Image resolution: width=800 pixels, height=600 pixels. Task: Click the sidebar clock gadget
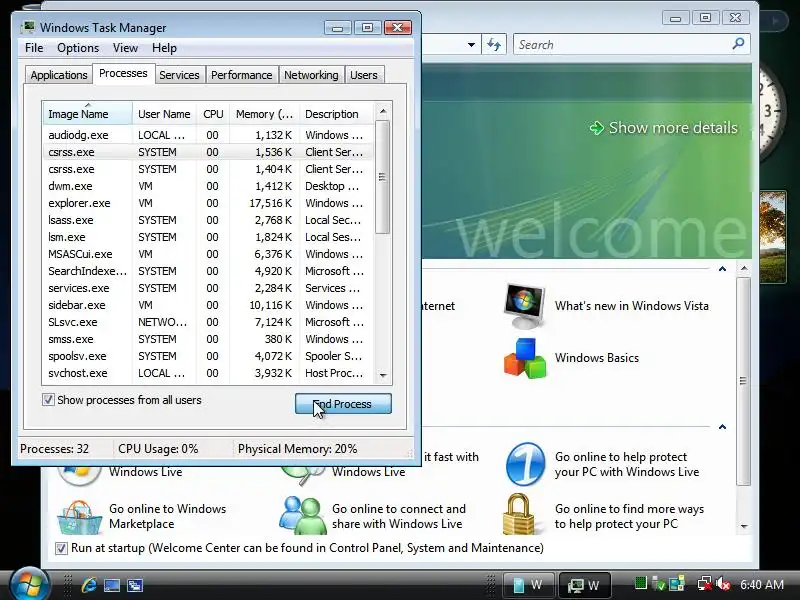[768, 109]
